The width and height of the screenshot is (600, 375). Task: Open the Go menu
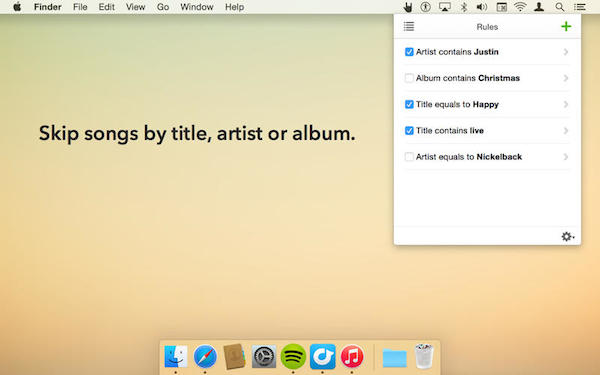tap(163, 7)
